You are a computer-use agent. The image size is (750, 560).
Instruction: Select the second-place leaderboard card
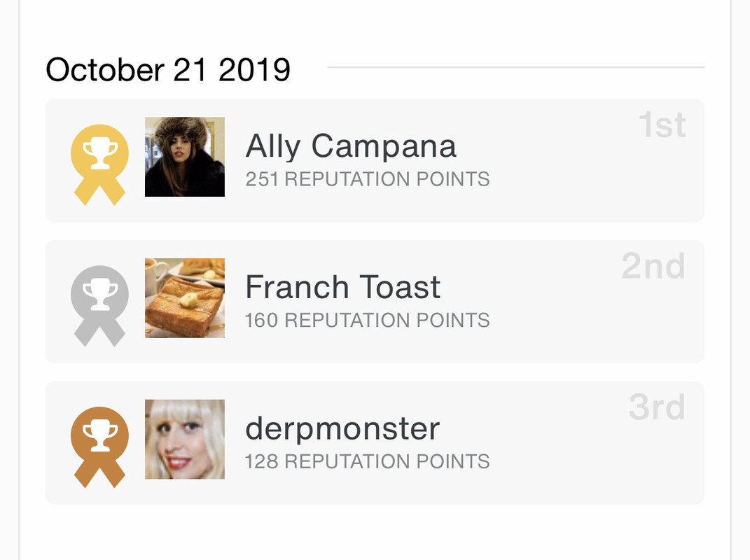pos(375,301)
